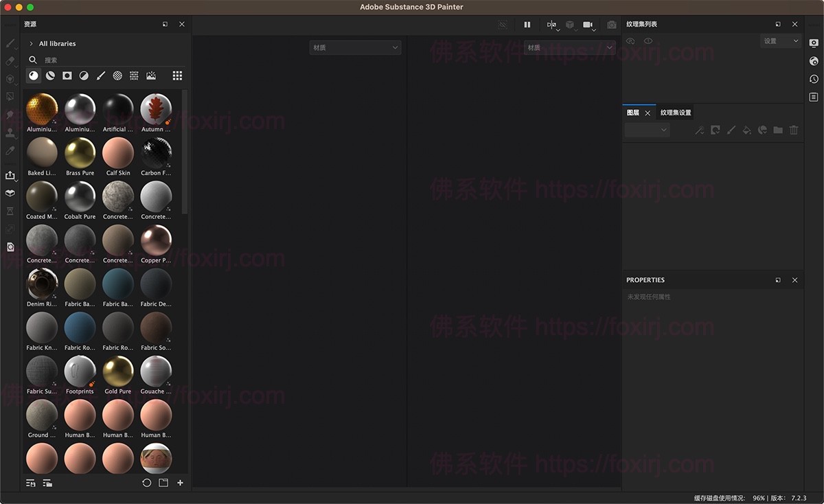Select the 图层 tab
Viewport: 824px width, 504px height.
point(632,113)
